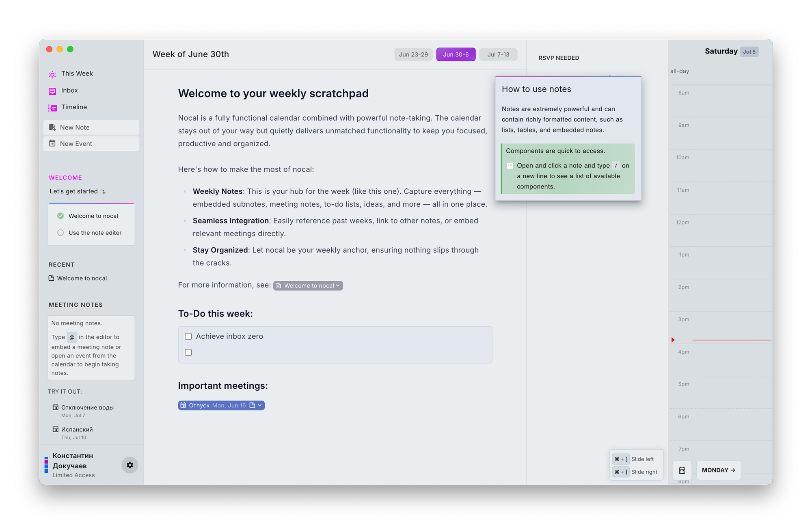Expand the Welcome to nocal note chip chevron

click(338, 286)
